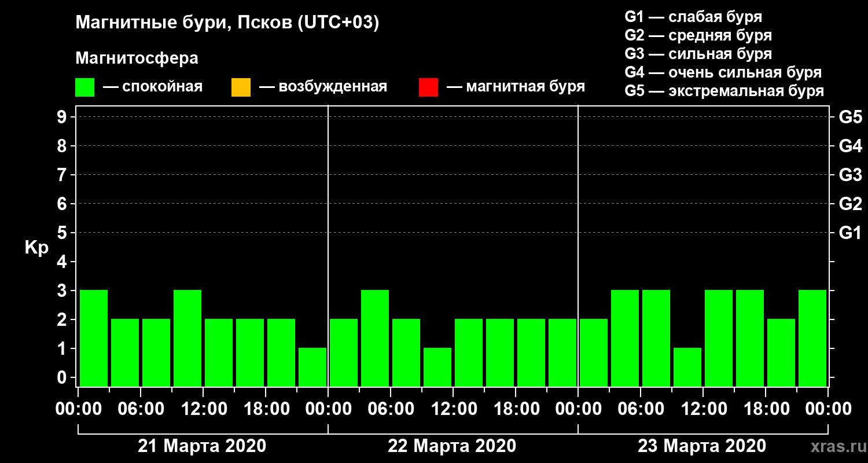Viewport: 868px width, 463px height.
Task: Click the green calm-magnetosphere legend swatch
Action: pos(85,87)
